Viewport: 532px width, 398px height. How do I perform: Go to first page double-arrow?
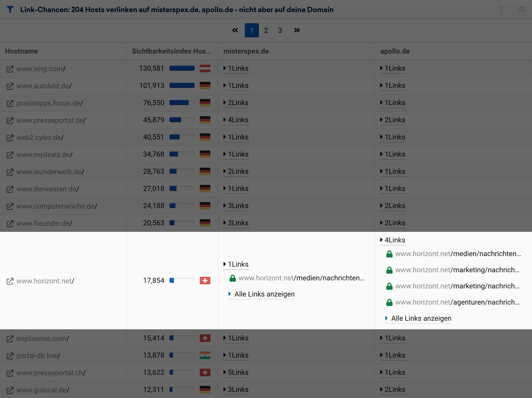[x=235, y=30]
